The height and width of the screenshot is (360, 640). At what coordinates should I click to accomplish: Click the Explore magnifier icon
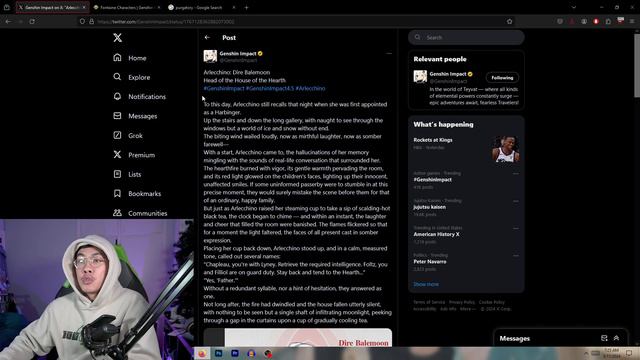point(117,77)
